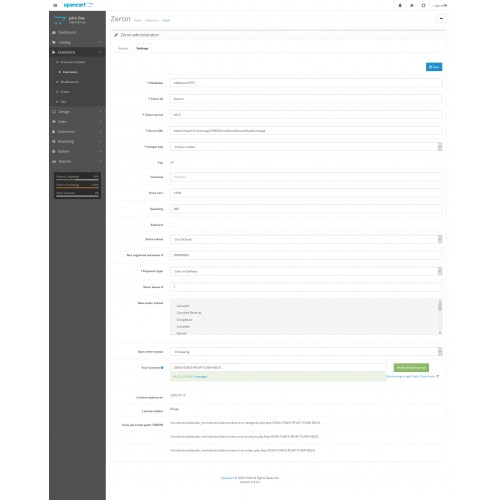
Task: Click the blue Save button
Action: [x=434, y=67]
